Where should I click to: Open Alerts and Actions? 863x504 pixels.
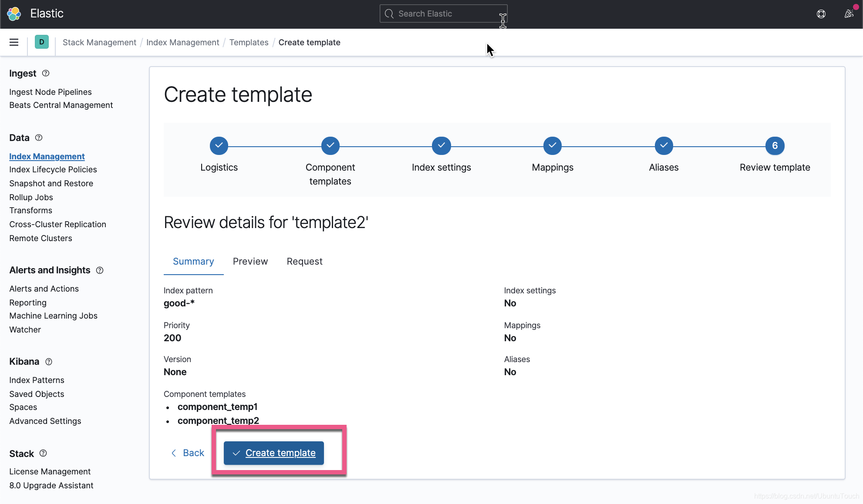point(44,289)
